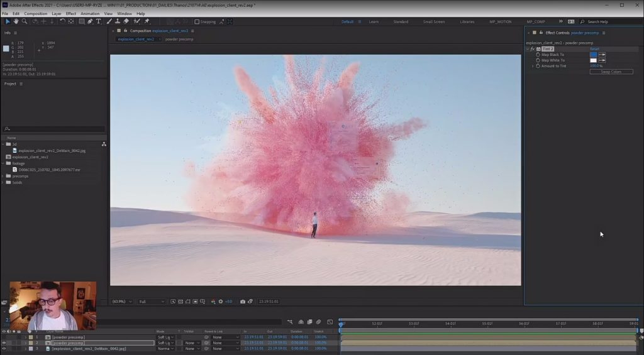
Task: Expand the Solids folder in Project
Action: click(3, 183)
